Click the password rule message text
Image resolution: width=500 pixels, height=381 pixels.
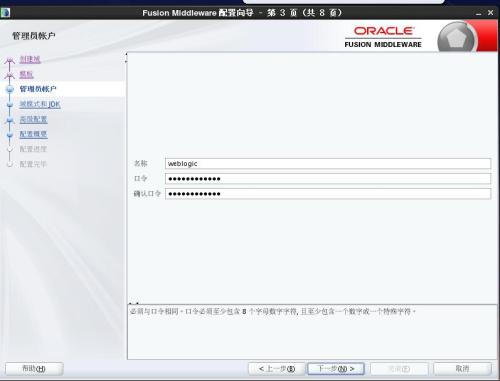[x=273, y=312]
